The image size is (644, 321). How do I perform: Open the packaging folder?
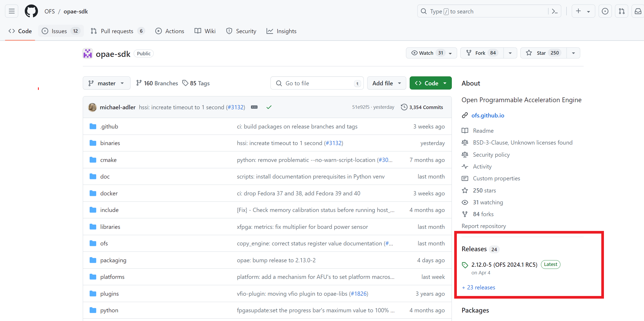[113, 260]
